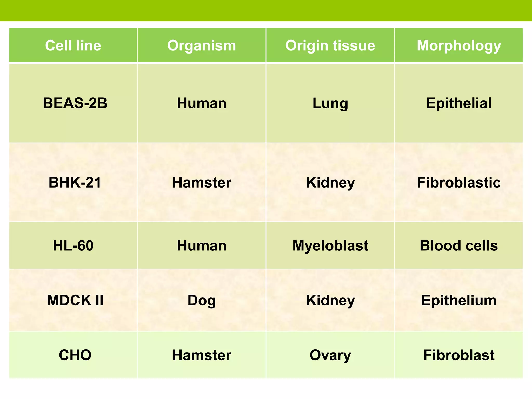The height and width of the screenshot is (399, 532).
Task: Select the Fibroblast cell in CHO row
Action: click(459, 355)
